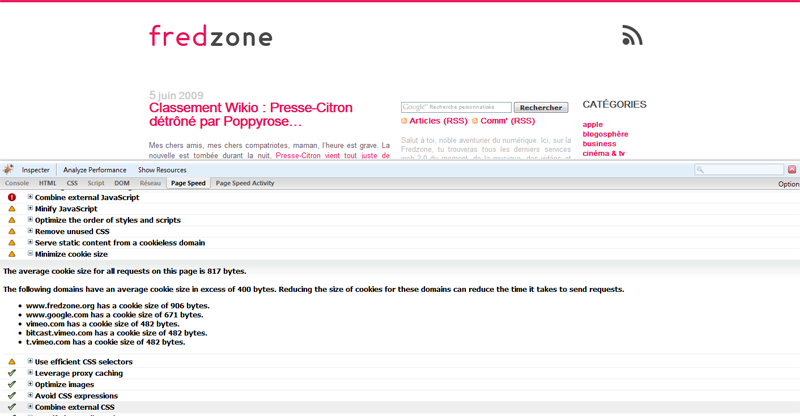Screen dimensions: 800x416
Task: Expand the Avoid CSS expressions rule
Action: pyautogui.click(x=30, y=395)
